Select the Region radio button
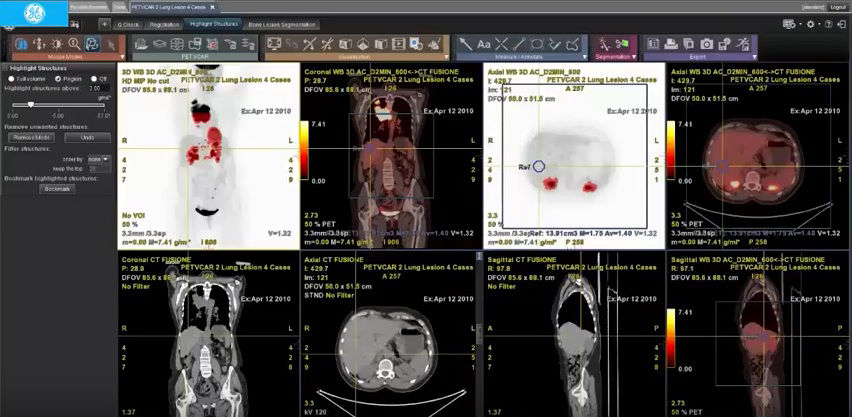The image size is (852, 417). pos(58,79)
